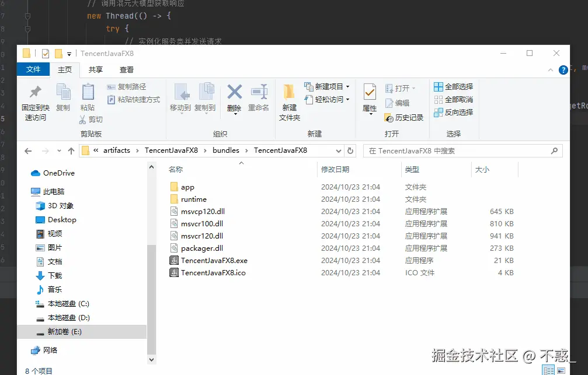Select 此电脑 This PC in navigation pane
The height and width of the screenshot is (375, 588).
(48, 192)
